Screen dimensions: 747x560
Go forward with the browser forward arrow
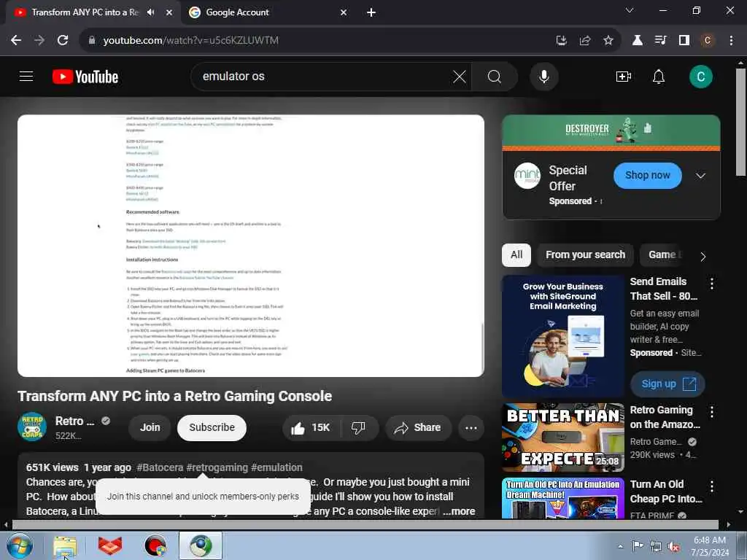[x=39, y=41]
